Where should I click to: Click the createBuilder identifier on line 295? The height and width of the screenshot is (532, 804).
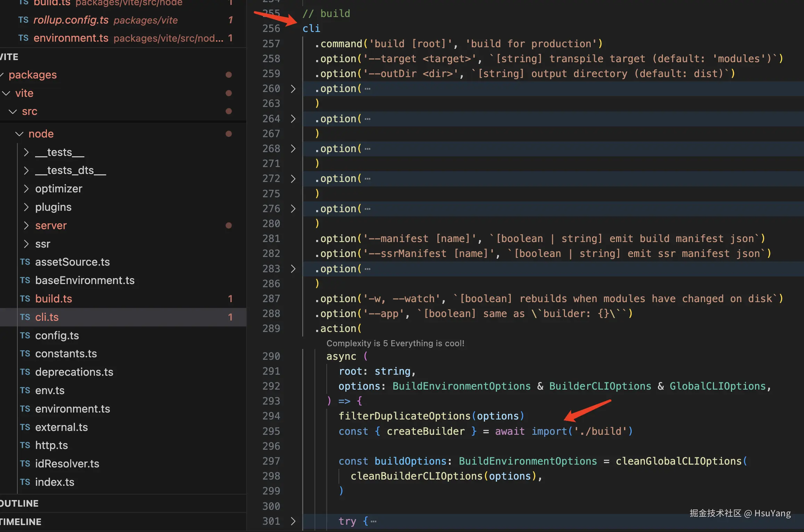tap(425, 431)
